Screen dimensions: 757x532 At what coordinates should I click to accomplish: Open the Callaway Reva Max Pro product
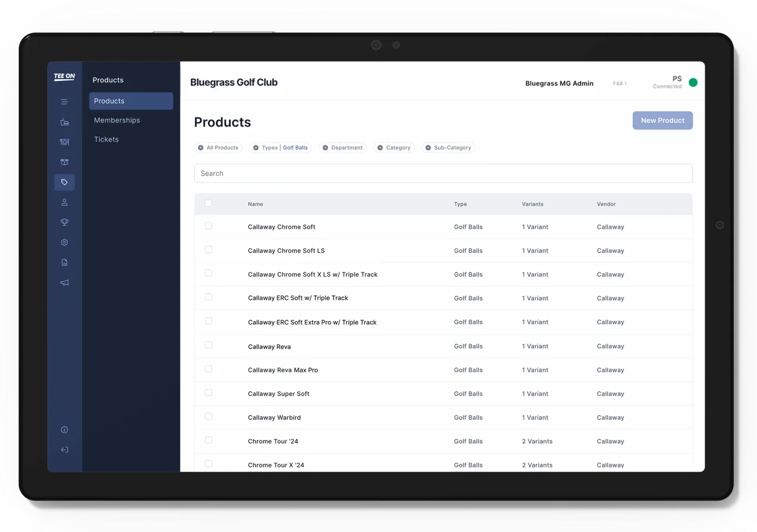(x=283, y=370)
